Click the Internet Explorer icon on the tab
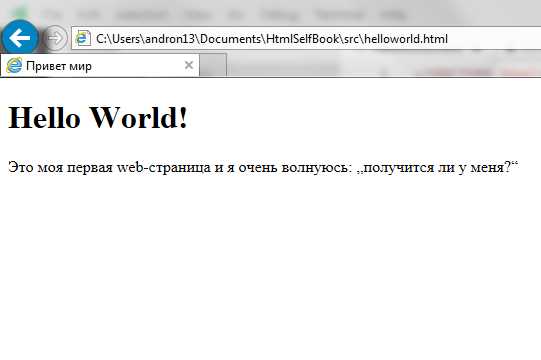Screen dimensions: 541x360 point(14,65)
